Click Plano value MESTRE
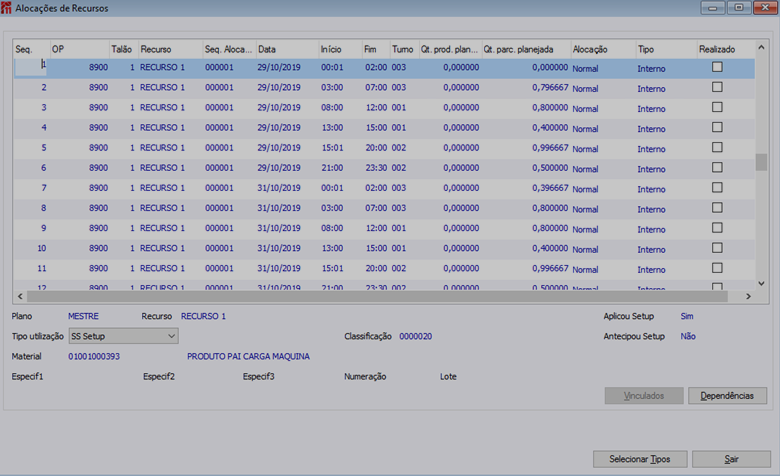 [83, 316]
